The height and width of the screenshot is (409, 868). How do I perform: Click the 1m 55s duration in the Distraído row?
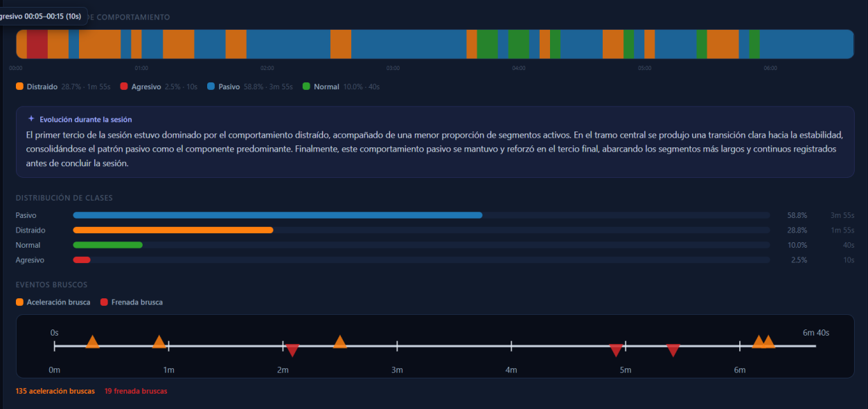click(842, 230)
